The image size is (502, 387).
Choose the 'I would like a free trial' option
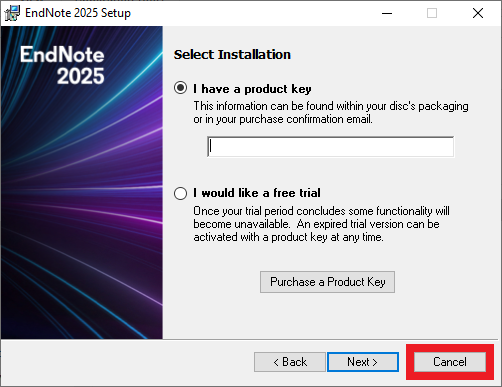click(x=180, y=193)
